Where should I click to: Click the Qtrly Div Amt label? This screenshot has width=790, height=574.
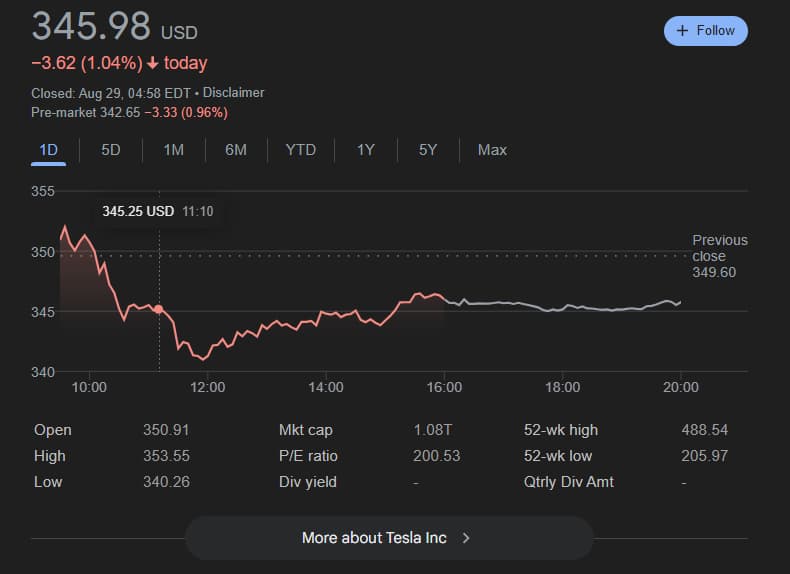pos(568,482)
